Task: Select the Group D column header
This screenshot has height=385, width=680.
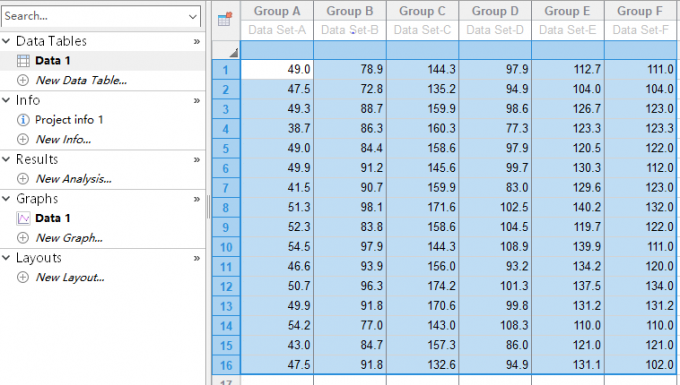Action: click(x=495, y=11)
